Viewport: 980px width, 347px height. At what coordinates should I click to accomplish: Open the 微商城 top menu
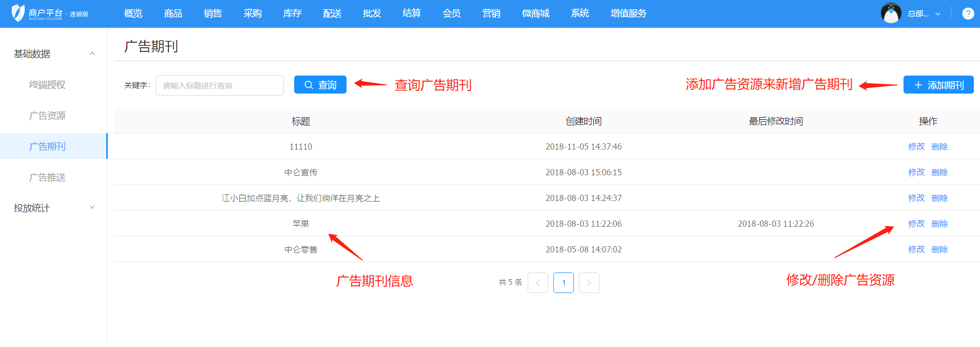[x=535, y=13]
